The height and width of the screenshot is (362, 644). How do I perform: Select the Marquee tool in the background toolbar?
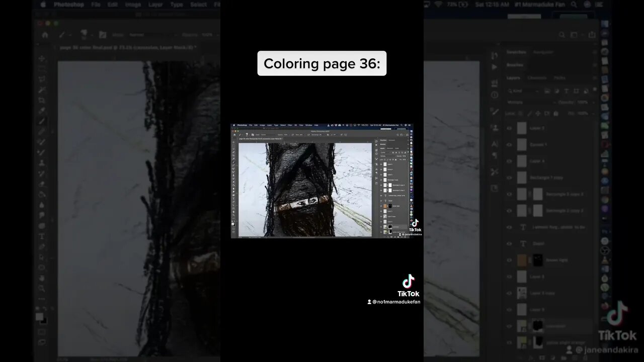[x=42, y=69]
